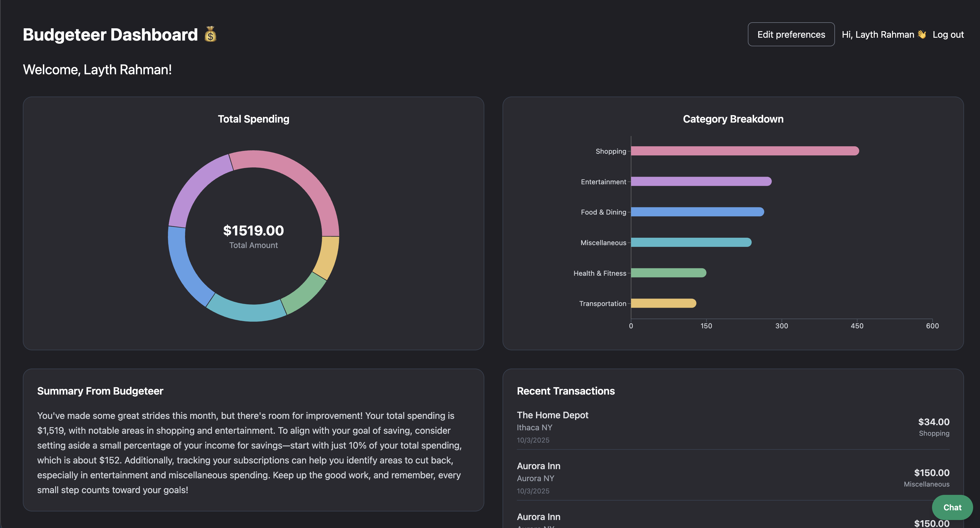The height and width of the screenshot is (528, 980).
Task: Click the Entertainment bar in Category Breakdown
Action: [701, 182]
